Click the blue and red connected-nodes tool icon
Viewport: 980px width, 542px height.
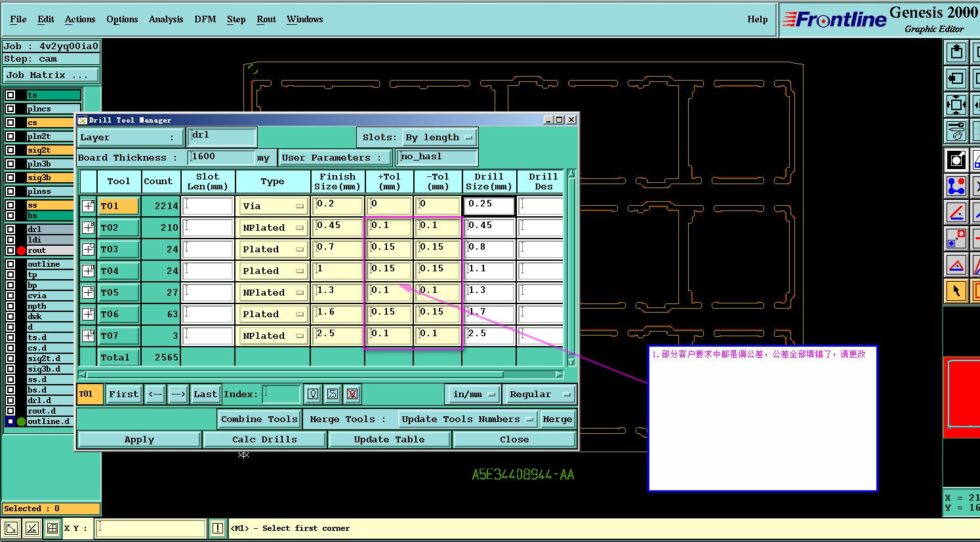[956, 186]
